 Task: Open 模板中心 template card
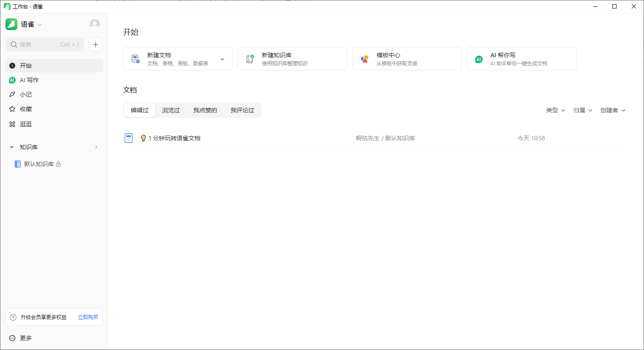(407, 59)
